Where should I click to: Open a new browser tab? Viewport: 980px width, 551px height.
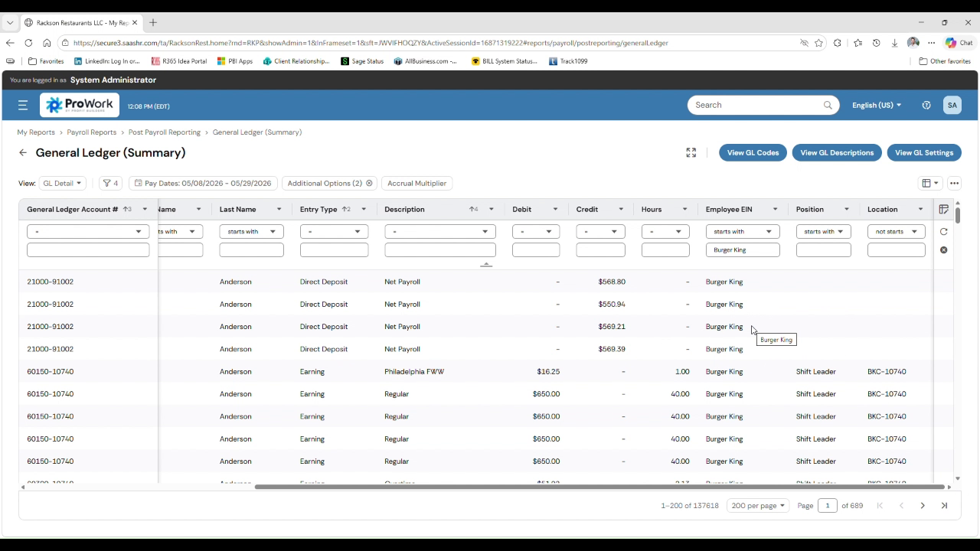coord(153,22)
